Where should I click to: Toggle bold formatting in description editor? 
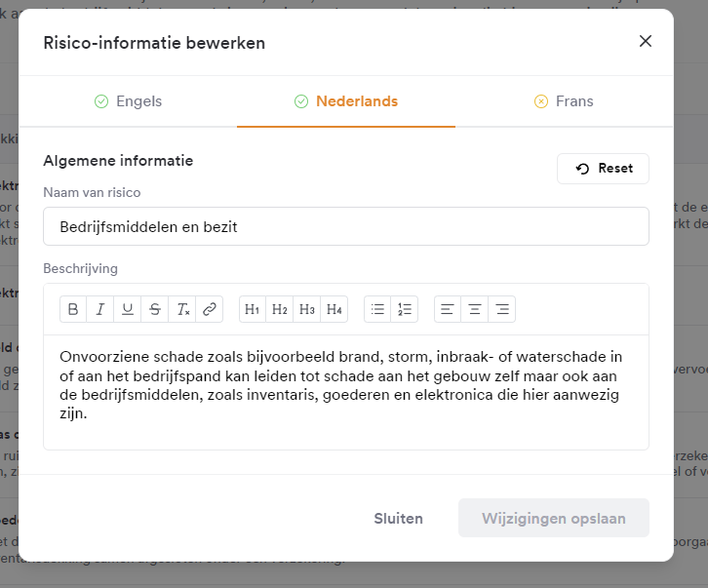[73, 309]
